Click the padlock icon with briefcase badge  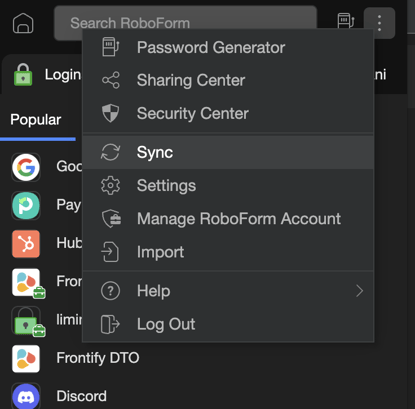click(28, 321)
